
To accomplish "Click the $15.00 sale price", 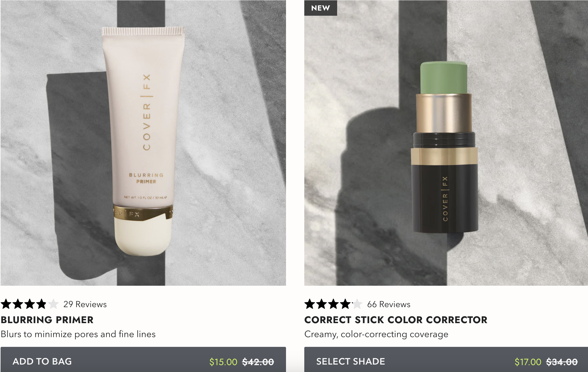I will coord(223,362).
